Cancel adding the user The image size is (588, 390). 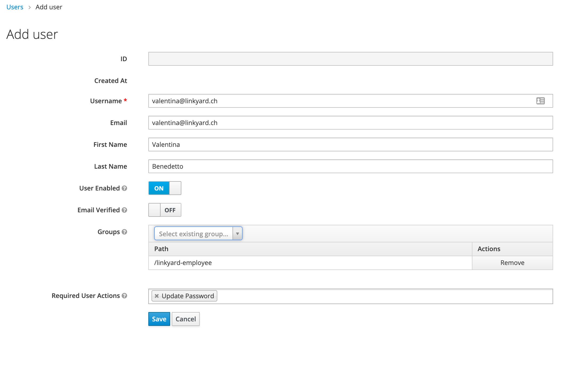186,319
